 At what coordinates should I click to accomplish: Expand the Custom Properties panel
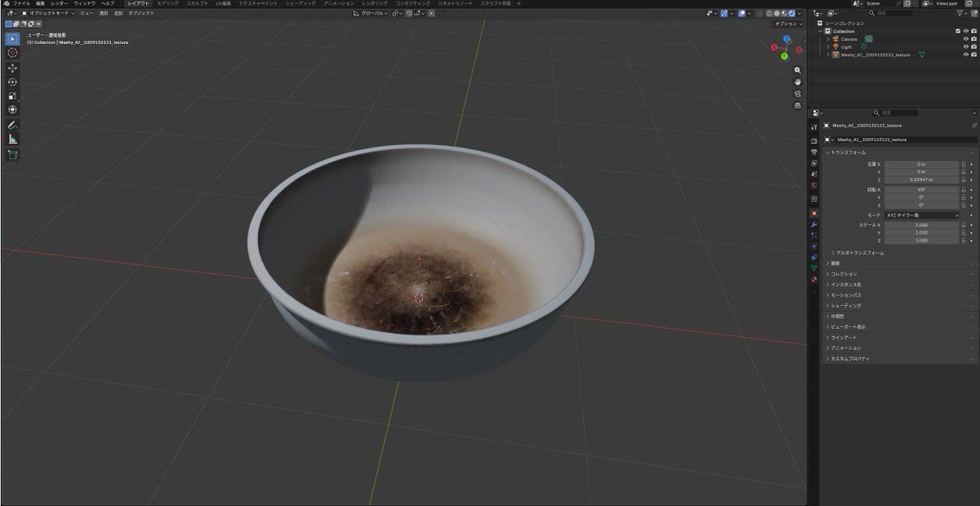point(849,359)
